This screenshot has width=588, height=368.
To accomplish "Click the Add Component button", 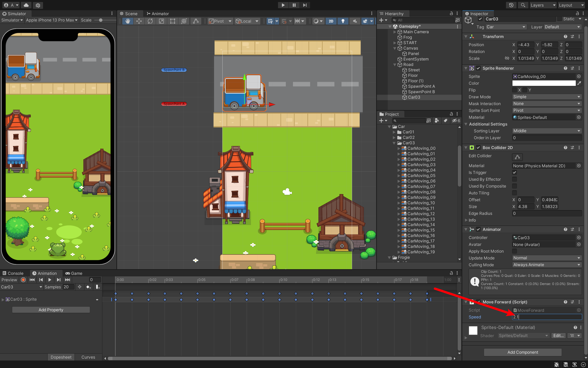I will tap(523, 352).
